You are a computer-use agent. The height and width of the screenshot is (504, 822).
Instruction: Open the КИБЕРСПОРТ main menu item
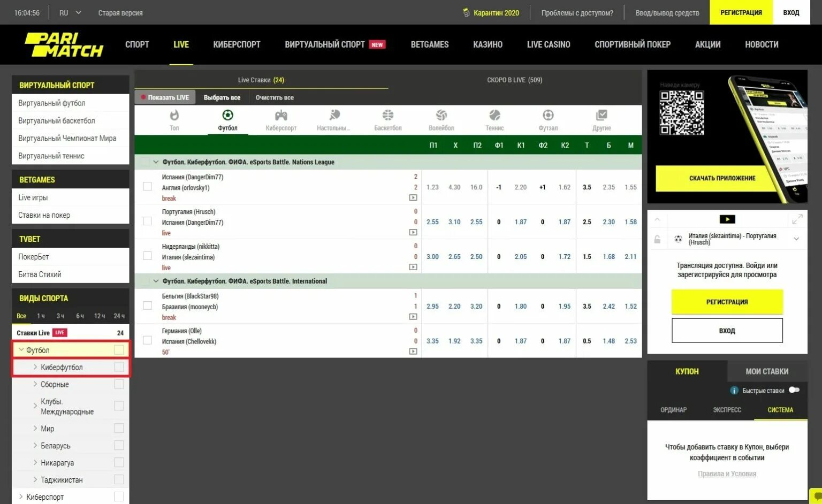point(237,44)
